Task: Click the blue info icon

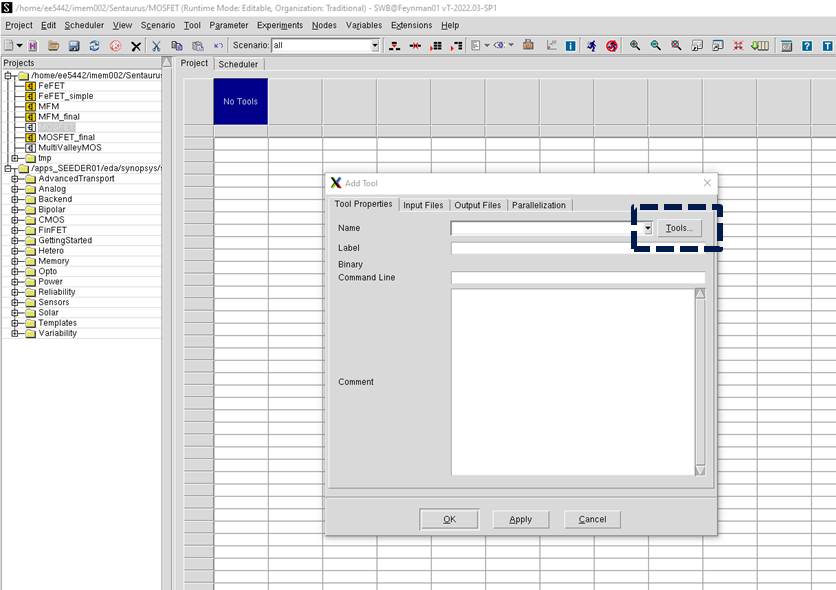Action: tap(570, 46)
